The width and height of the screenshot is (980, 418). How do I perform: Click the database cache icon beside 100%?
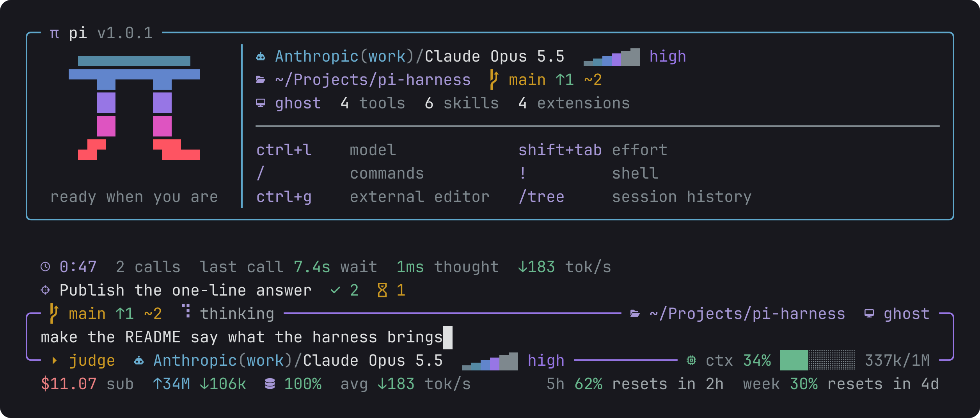[270, 384]
